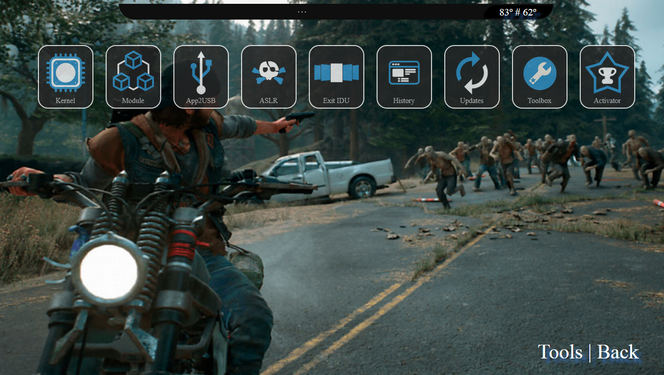Launch the App2USB tool
Viewport: 664px width, 375px height.
coord(201,77)
